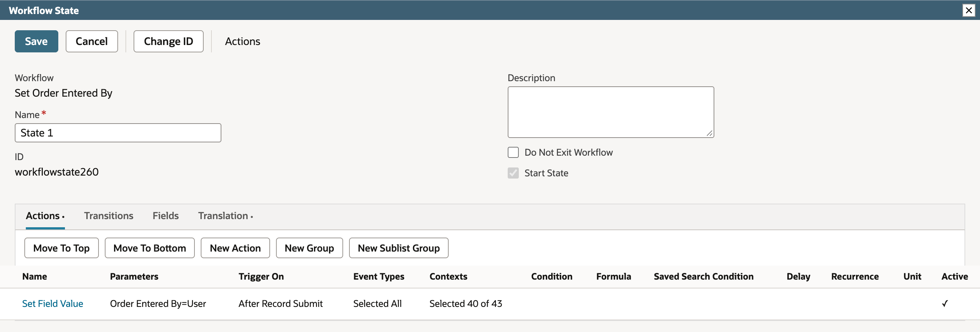Edit the Name field containing State 1

118,133
